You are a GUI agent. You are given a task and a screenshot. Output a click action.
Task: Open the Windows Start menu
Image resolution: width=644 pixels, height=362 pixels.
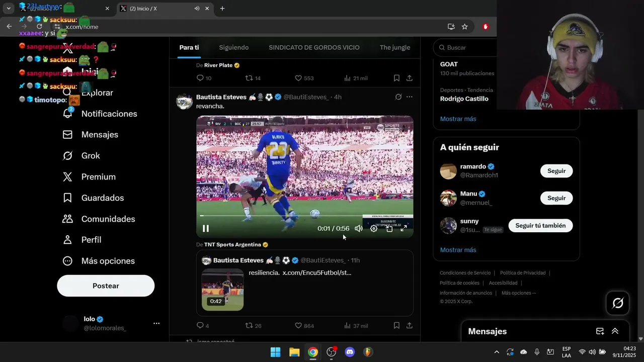pyautogui.click(x=276, y=352)
